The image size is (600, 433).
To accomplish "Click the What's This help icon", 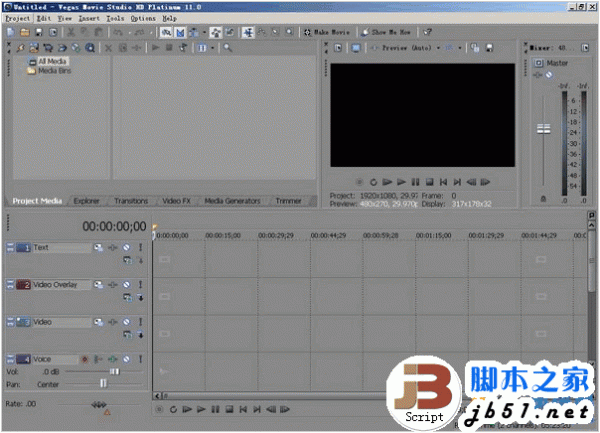I will pos(427,33).
